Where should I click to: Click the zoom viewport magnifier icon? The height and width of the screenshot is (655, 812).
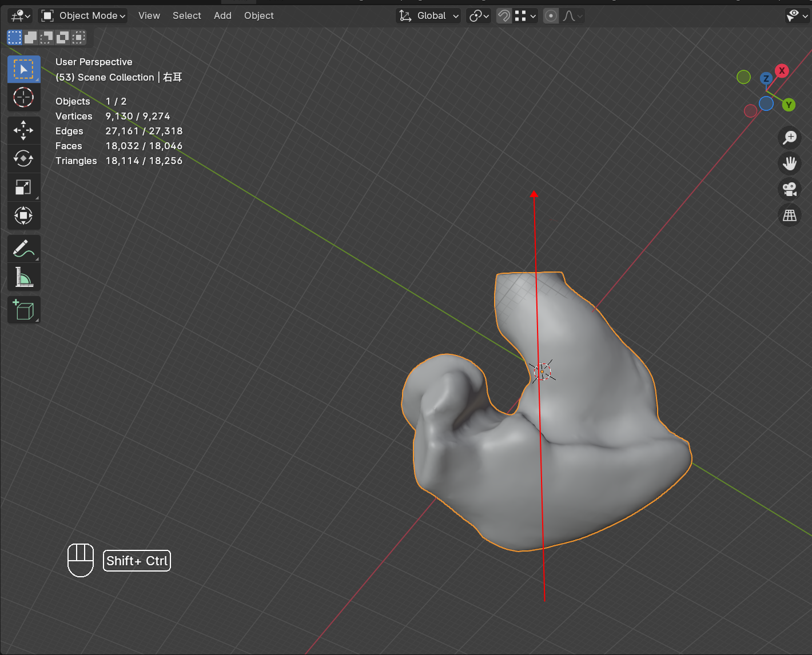click(x=790, y=137)
